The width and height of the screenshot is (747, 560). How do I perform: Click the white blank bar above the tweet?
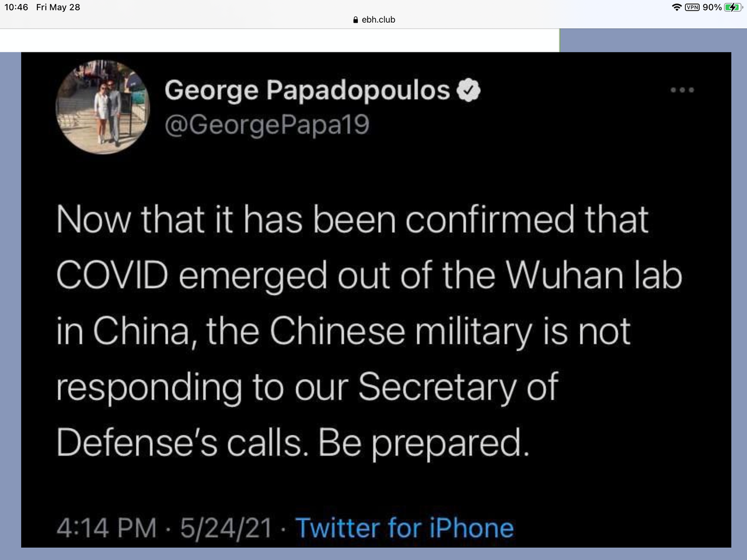[x=280, y=40]
